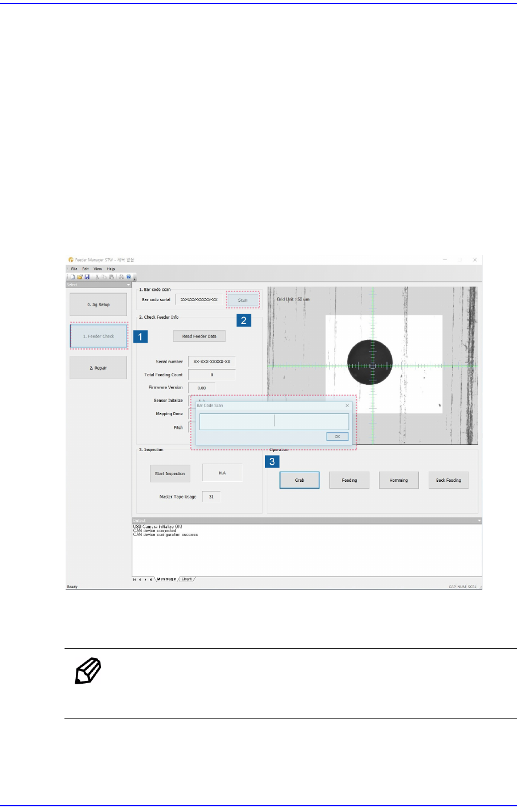Open the toolbar options overflow arrow

pos(135,278)
